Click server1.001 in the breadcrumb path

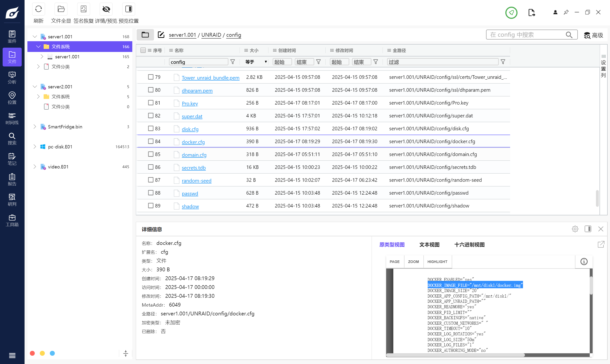[182, 35]
